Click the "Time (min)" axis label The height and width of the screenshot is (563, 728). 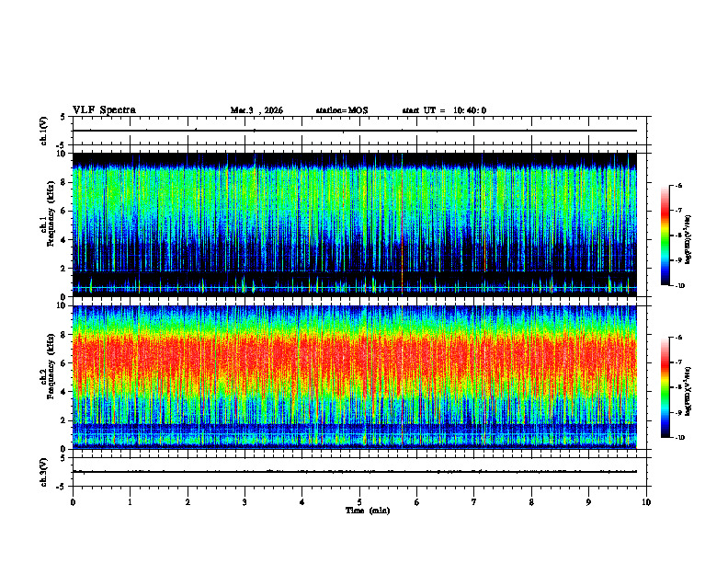coord(368,511)
